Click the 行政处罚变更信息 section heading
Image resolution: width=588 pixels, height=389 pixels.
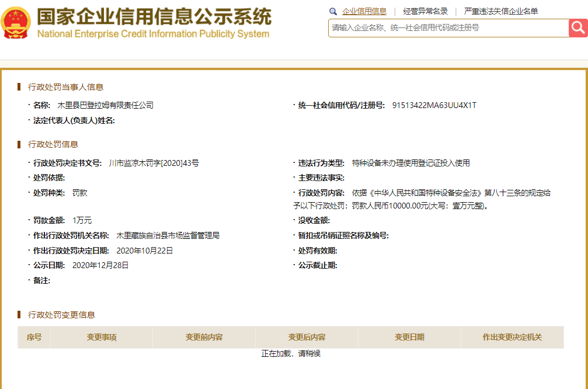point(61,315)
